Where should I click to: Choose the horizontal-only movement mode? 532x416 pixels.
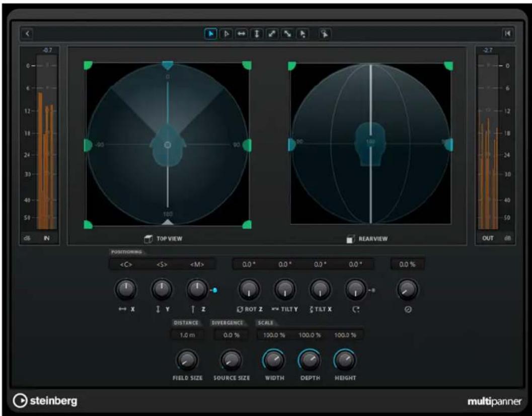[x=241, y=34]
